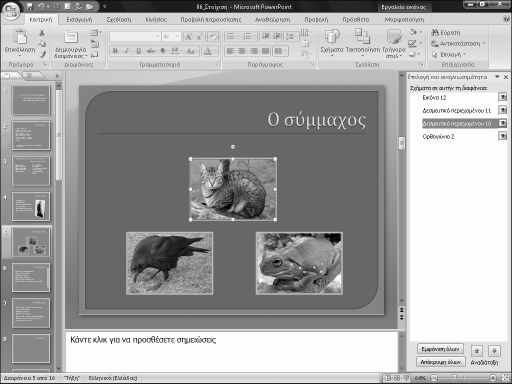Expand the Select (Επιλογή) dropdown
The height and width of the screenshot is (384, 512).
point(464,54)
